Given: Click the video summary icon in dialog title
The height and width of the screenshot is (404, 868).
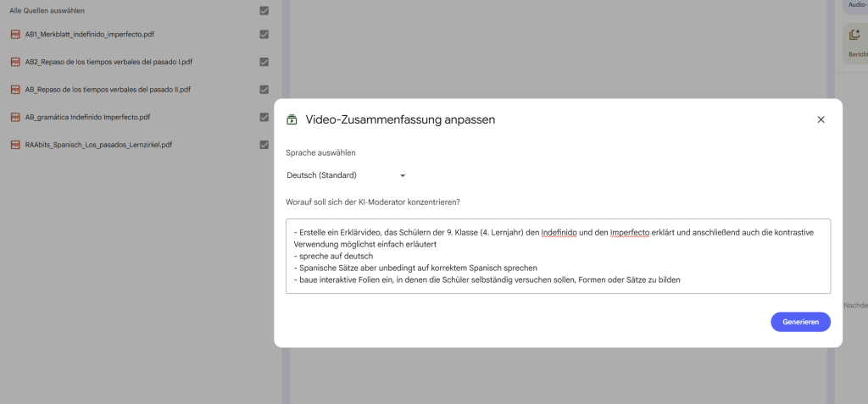Looking at the screenshot, I should pos(292,119).
